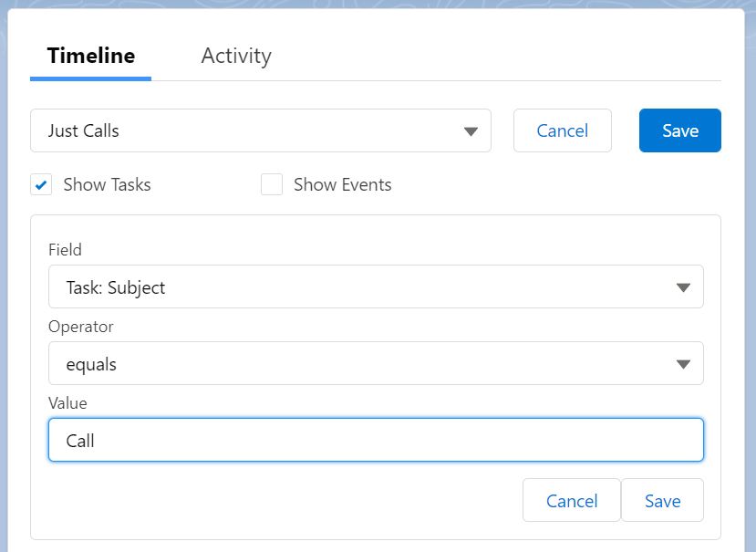The width and height of the screenshot is (756, 552).
Task: Click the Cancel button below the Value field
Action: tap(572, 500)
